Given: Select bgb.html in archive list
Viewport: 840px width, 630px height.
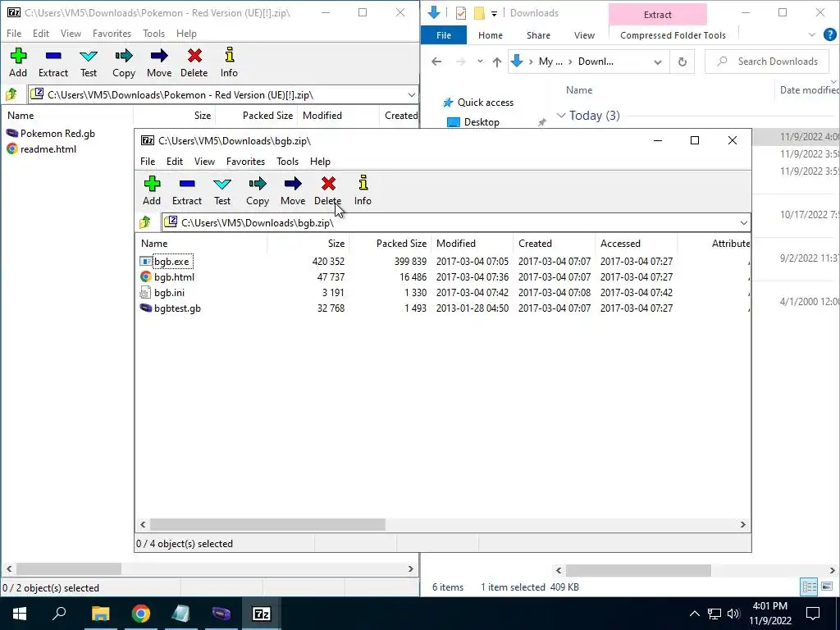Looking at the screenshot, I should click(174, 277).
